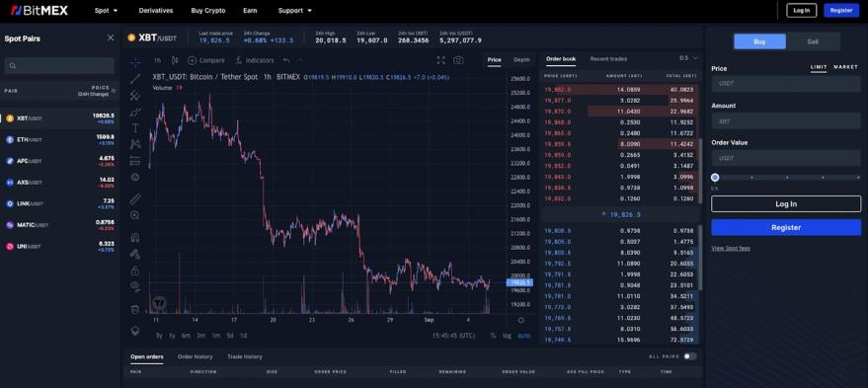Toggle hide all drawings eye icon

pyautogui.click(x=135, y=286)
